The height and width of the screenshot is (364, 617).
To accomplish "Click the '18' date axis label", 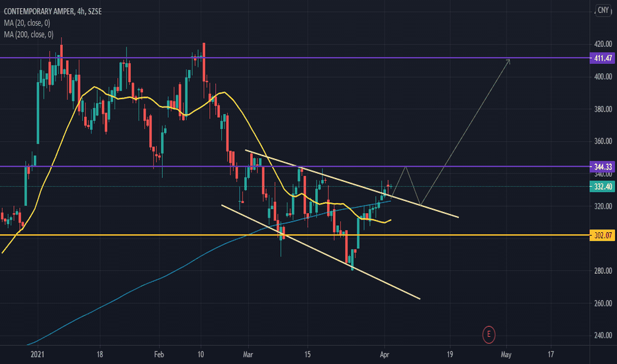I will pos(99,355).
